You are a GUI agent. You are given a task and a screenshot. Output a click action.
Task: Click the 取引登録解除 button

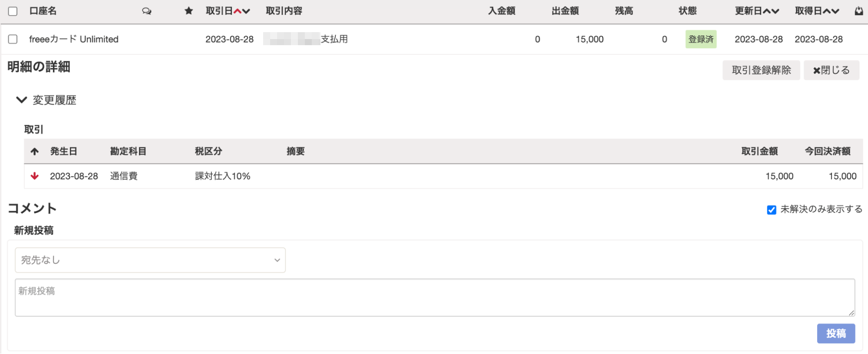click(761, 70)
